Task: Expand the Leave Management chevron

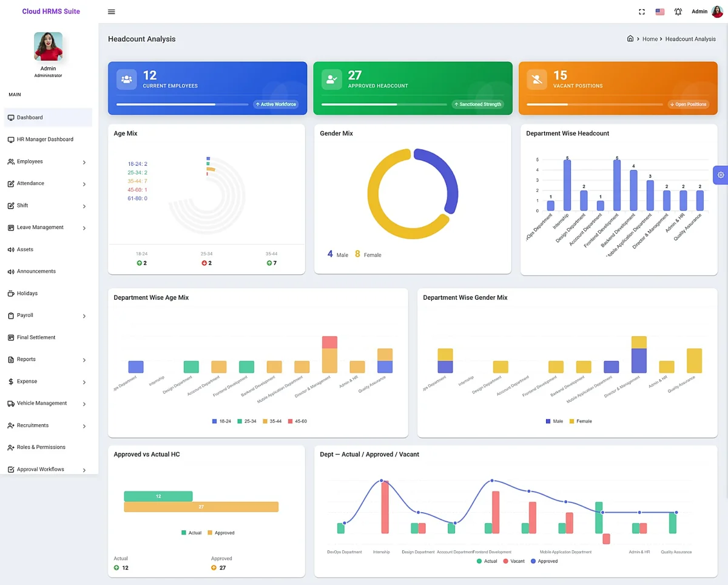Action: (x=84, y=228)
